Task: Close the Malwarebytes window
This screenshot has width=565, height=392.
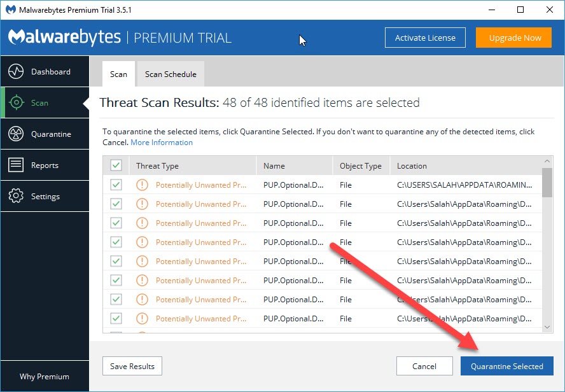Action: 550,10
